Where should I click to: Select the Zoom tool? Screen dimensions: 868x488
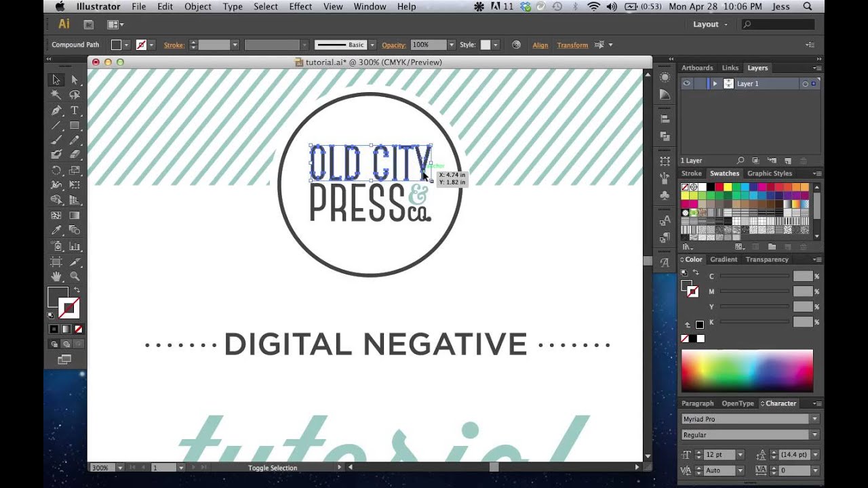pyautogui.click(x=75, y=277)
